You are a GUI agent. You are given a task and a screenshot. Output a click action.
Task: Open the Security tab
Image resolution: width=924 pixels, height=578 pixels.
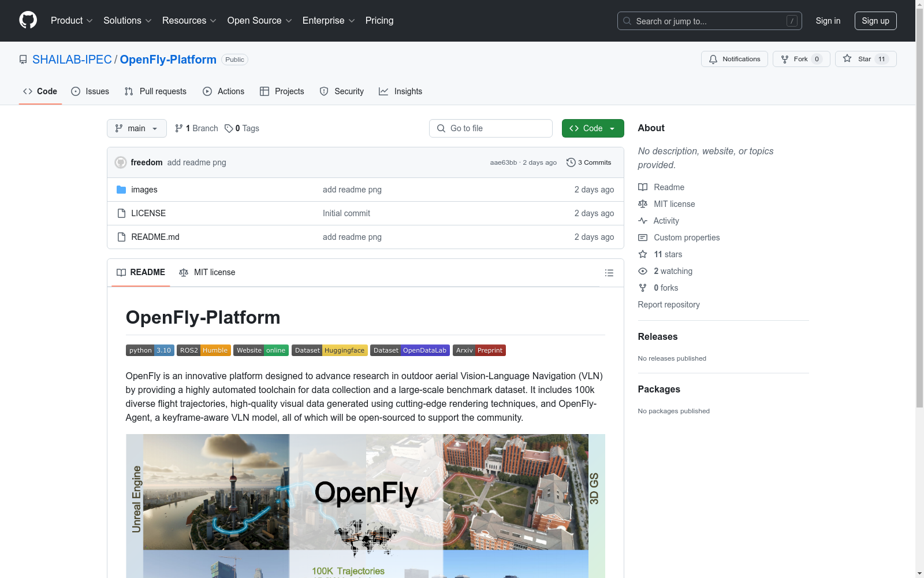(342, 91)
